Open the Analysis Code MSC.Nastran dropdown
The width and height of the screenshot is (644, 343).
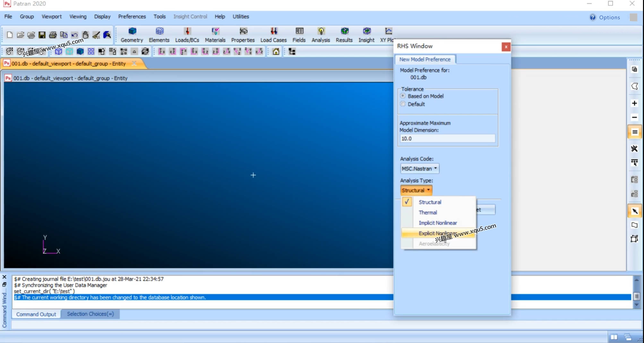pyautogui.click(x=419, y=169)
